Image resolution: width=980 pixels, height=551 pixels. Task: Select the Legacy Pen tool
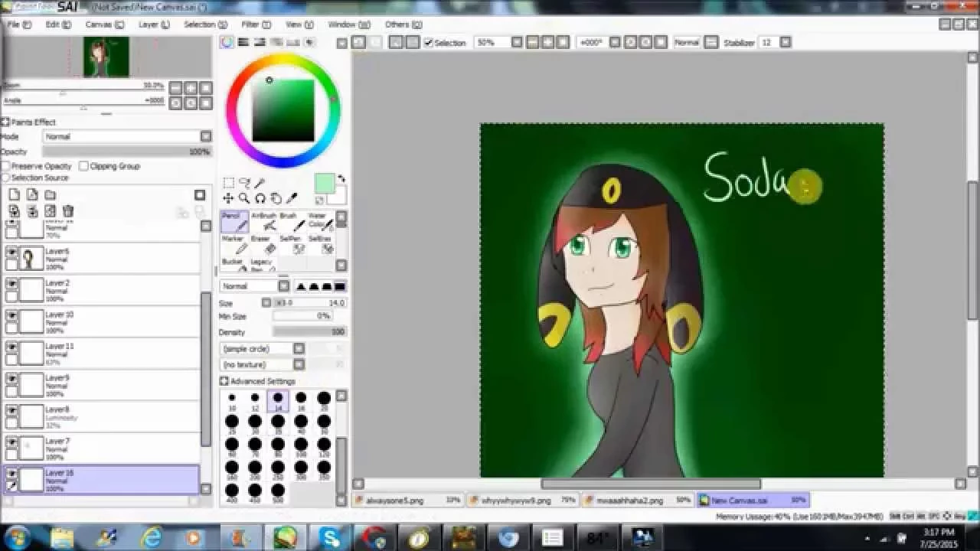pos(263,265)
